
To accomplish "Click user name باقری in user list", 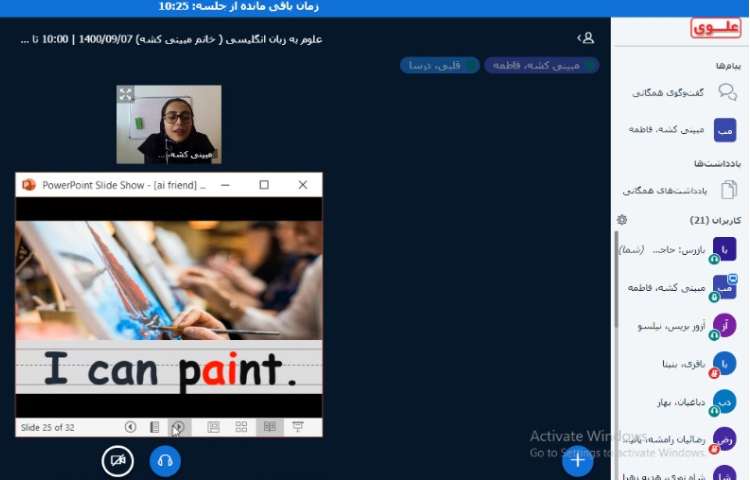I will point(684,364).
